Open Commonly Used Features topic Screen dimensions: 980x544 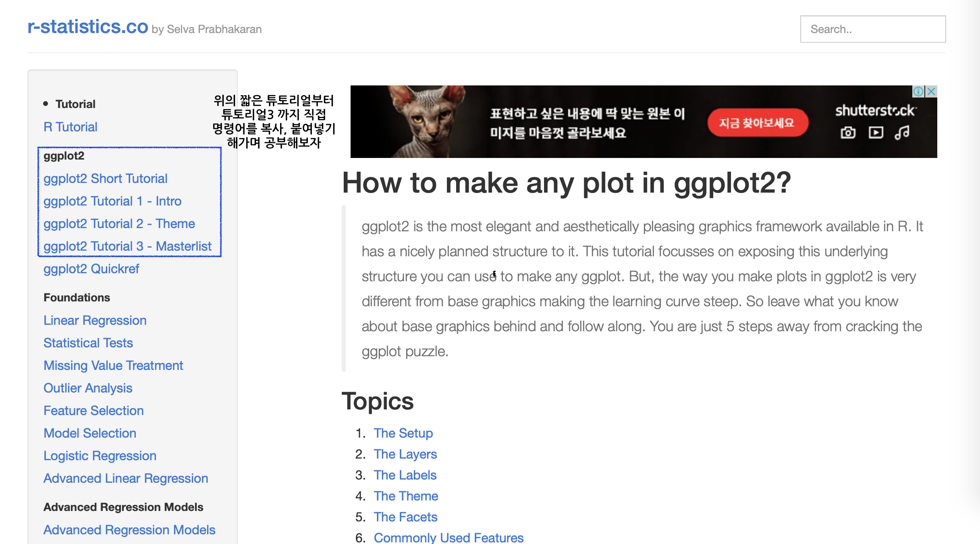448,538
